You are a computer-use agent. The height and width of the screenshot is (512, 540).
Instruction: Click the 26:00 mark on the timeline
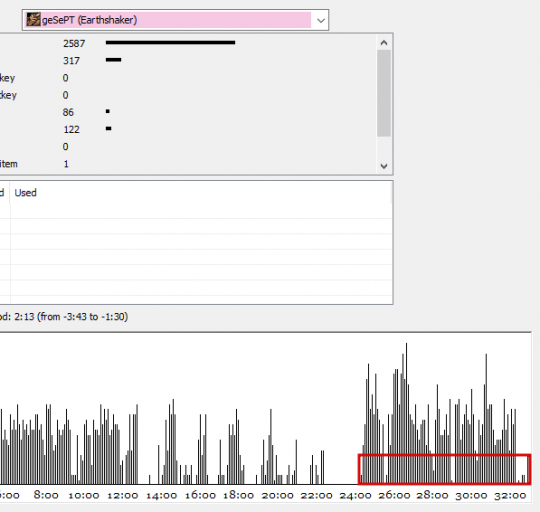(394, 495)
